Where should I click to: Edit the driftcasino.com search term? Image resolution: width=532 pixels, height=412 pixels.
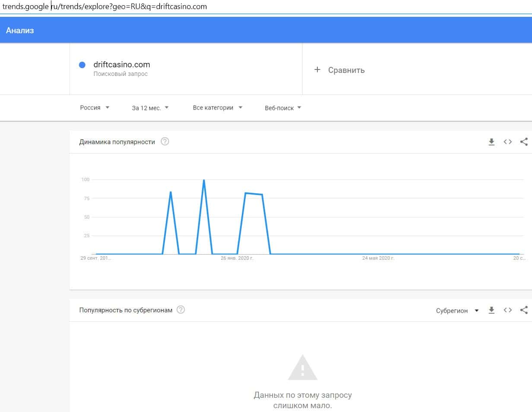coord(122,65)
